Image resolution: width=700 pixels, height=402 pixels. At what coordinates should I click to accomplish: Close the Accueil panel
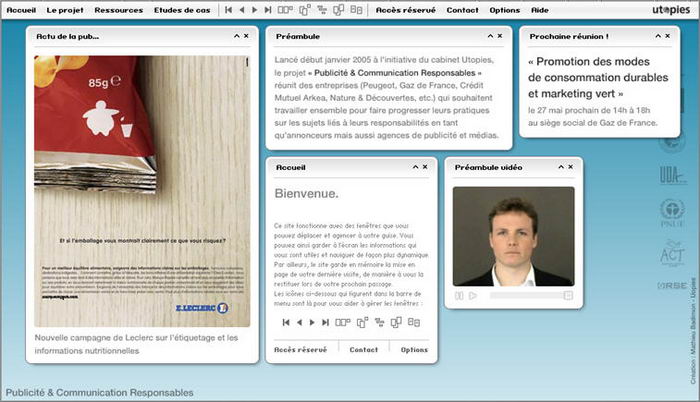click(426, 166)
